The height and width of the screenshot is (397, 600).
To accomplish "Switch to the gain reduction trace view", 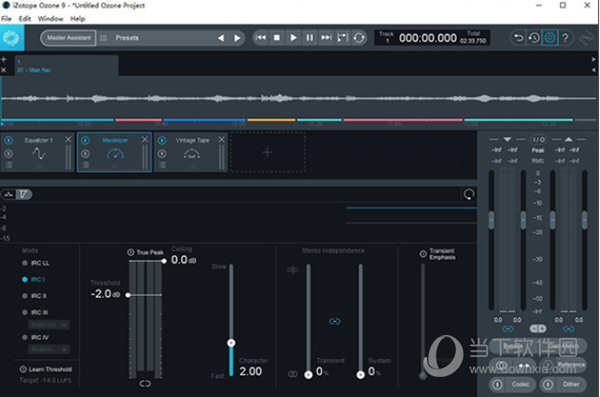I will [x=24, y=194].
